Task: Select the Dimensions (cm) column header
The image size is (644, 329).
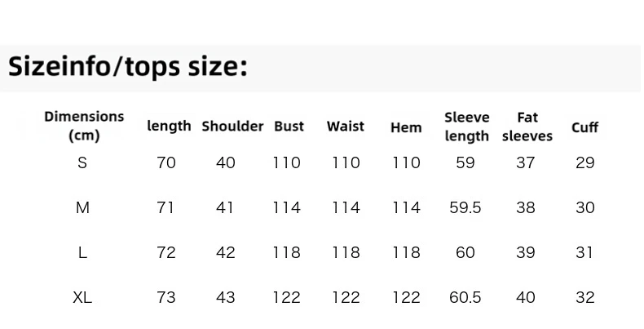Action: pos(84,126)
